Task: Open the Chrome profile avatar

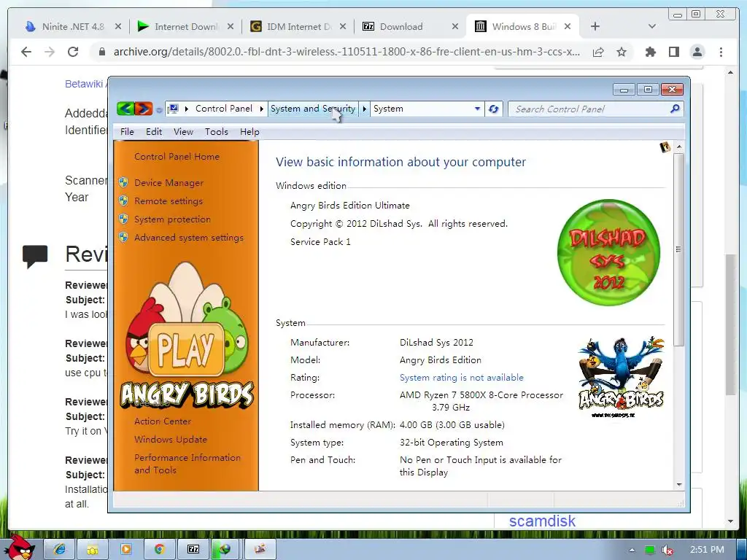Action: pyautogui.click(x=697, y=52)
